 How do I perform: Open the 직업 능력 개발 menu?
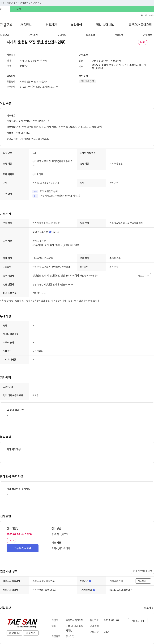coord(105,25)
